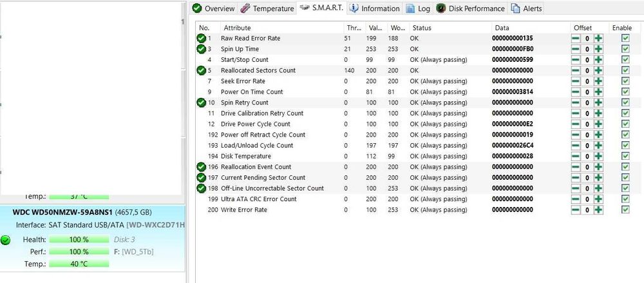Click offset value field for Spin Retry Count
This screenshot has width=644, height=283.
[x=587, y=102]
